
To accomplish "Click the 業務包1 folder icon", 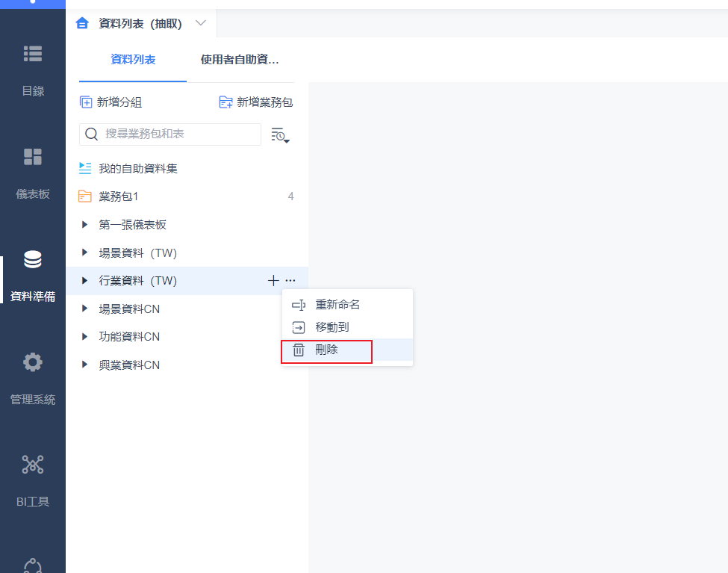I will [x=85, y=196].
